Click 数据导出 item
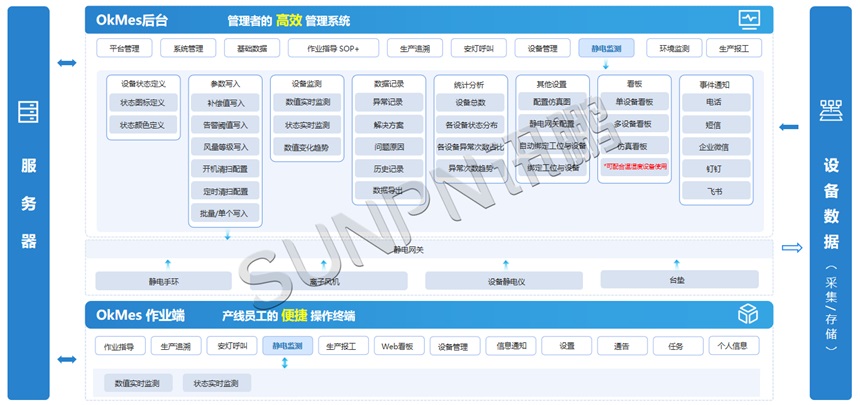This screenshot has height=405, width=860. [x=389, y=190]
